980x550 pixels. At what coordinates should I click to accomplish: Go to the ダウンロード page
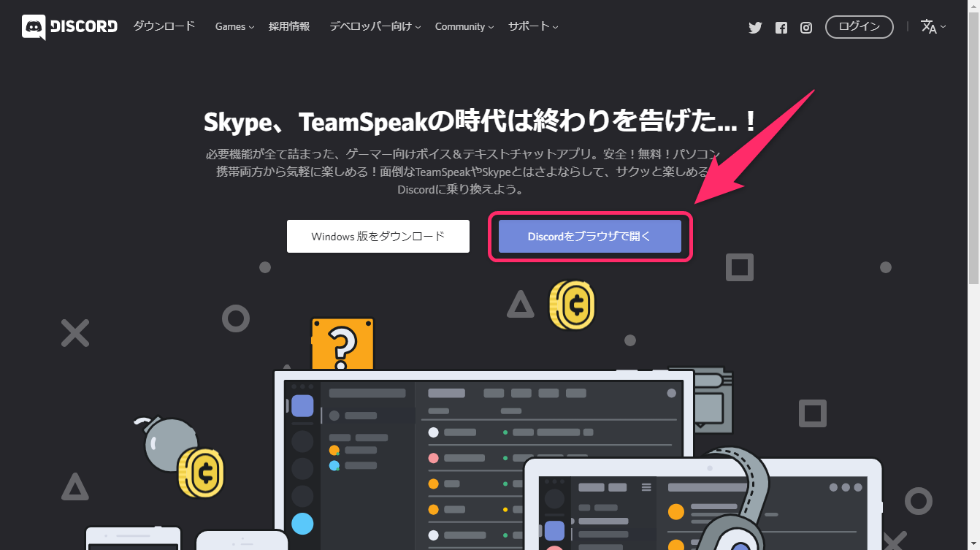pos(164,26)
